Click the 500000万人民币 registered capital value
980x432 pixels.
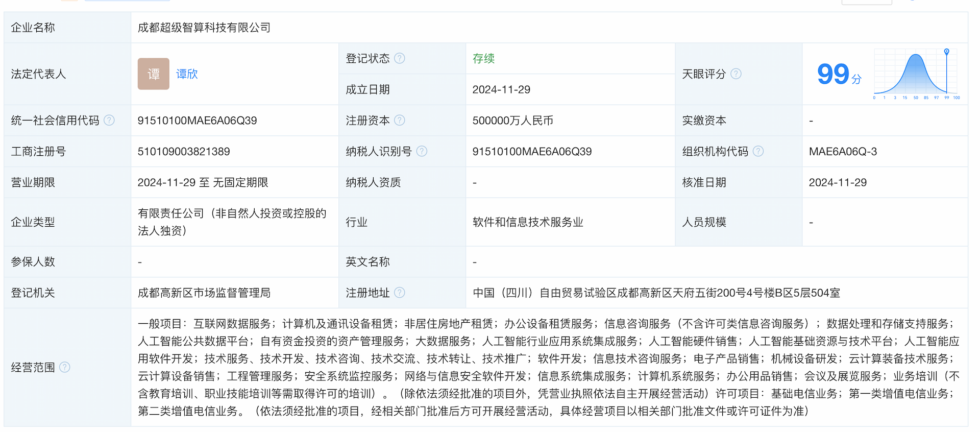[512, 121]
